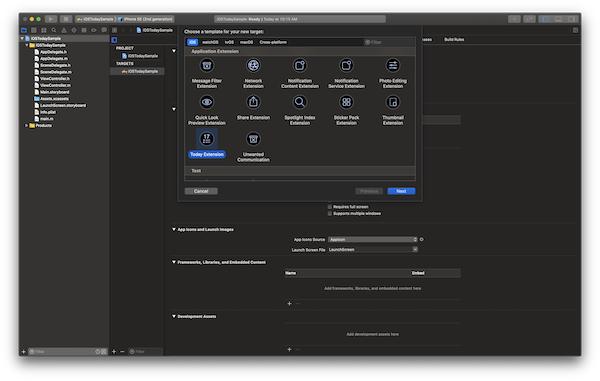Collapse the root IOSTodaySample project triangle
600x381 pixels.
click(x=22, y=38)
